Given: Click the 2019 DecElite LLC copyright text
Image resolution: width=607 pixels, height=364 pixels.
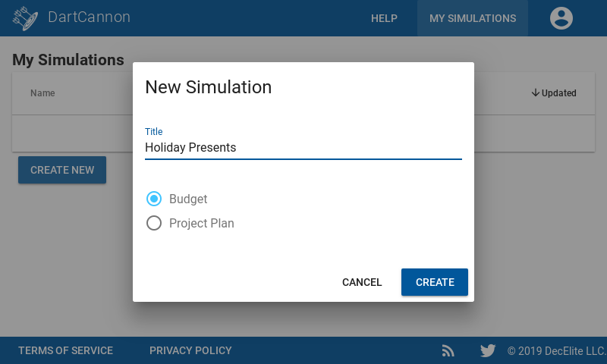Looking at the screenshot, I should click(x=557, y=351).
